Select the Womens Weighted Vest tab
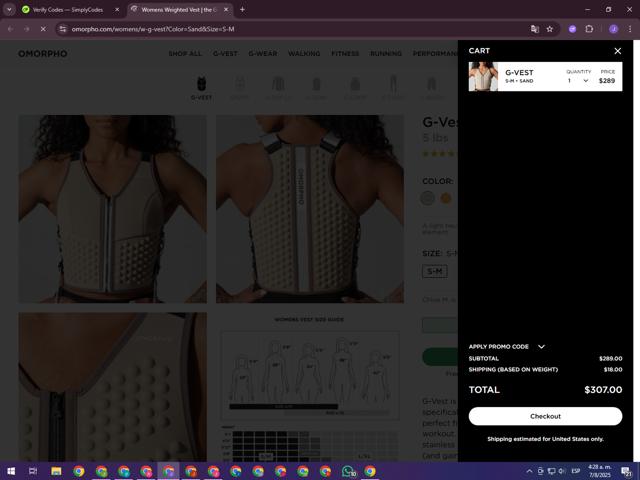 pyautogui.click(x=179, y=9)
